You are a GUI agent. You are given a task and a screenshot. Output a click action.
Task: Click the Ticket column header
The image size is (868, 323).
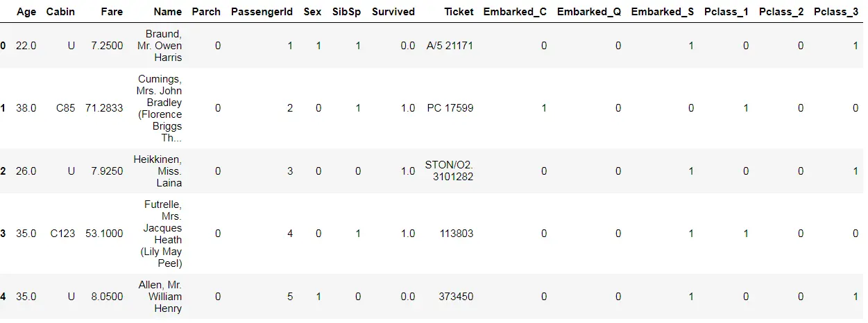coord(459,12)
